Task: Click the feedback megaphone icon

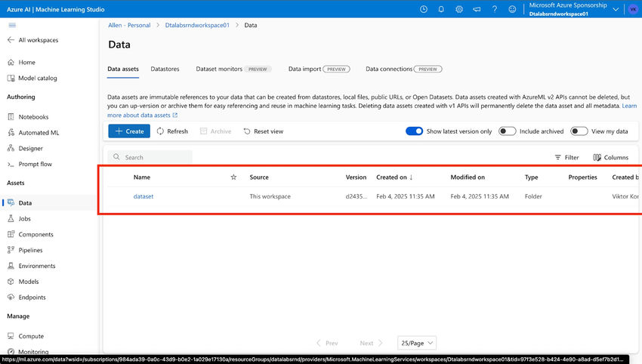Action: point(477,9)
